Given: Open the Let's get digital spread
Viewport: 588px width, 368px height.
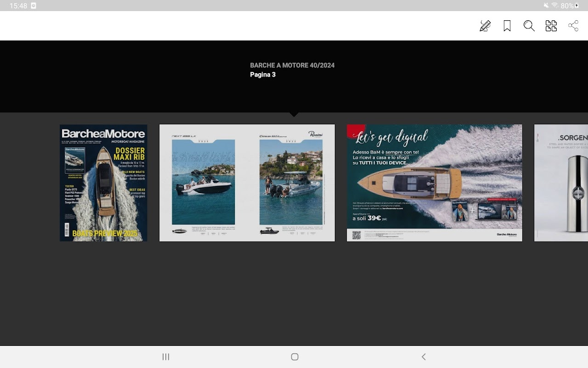Looking at the screenshot, I should coord(435,183).
